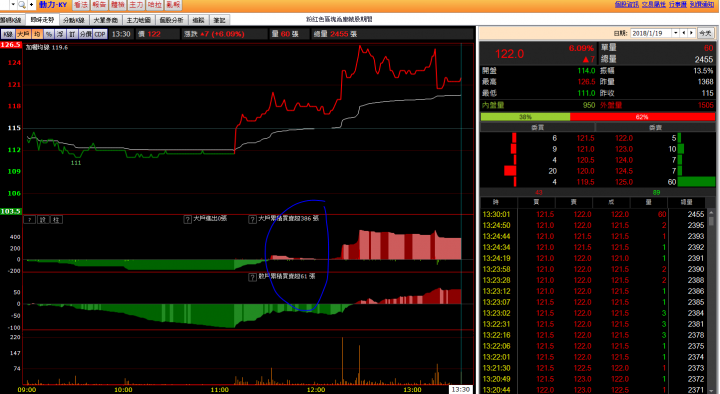Click the 柱 bar-style icon in sub-chart

click(x=56, y=220)
